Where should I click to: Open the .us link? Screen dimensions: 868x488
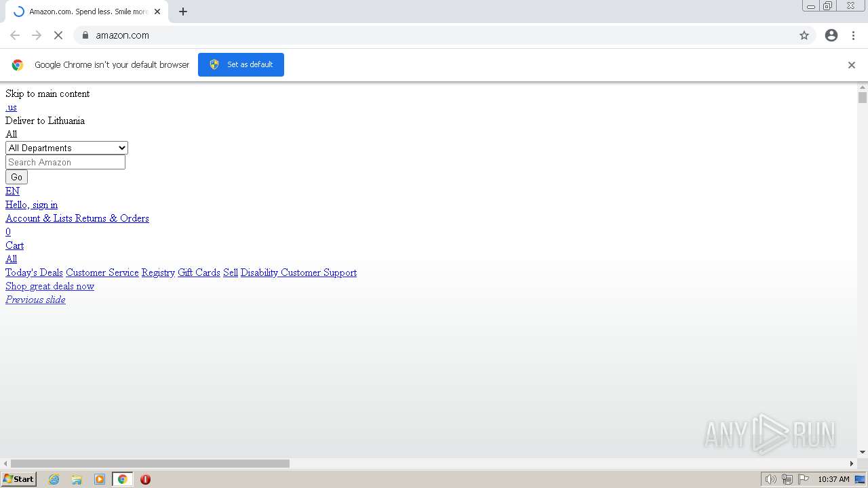coord(11,107)
